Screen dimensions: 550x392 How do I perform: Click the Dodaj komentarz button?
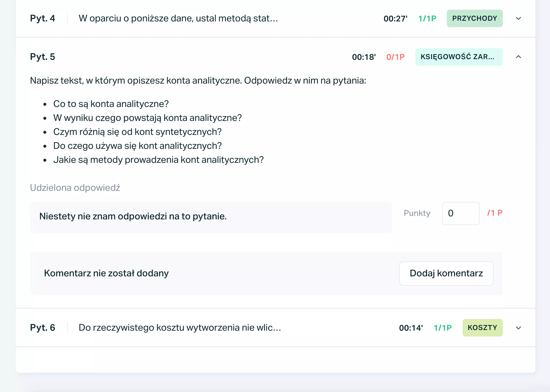(x=446, y=273)
